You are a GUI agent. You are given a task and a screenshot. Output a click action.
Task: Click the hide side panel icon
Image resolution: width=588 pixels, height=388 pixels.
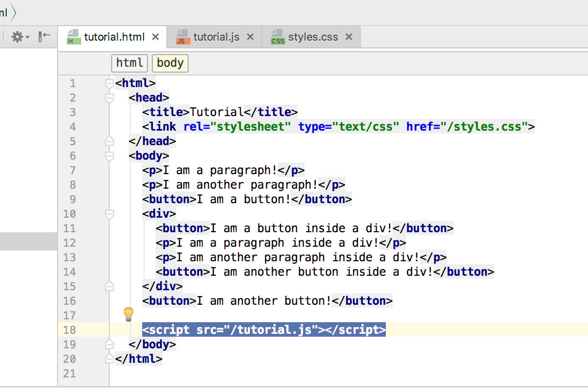pos(44,36)
